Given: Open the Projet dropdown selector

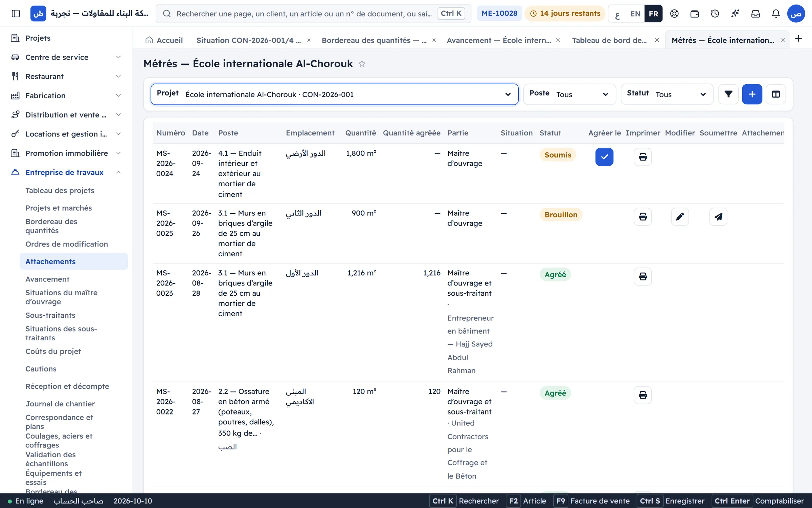Looking at the screenshot, I should [x=334, y=94].
